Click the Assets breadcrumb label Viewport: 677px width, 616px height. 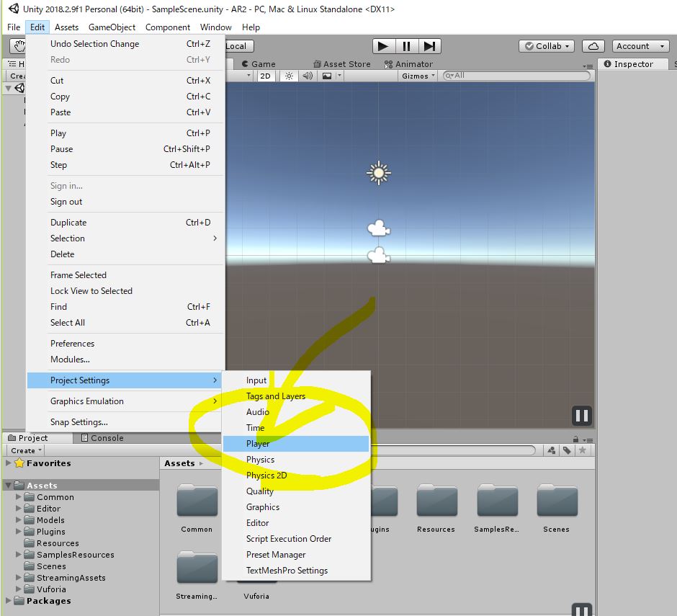click(x=179, y=463)
